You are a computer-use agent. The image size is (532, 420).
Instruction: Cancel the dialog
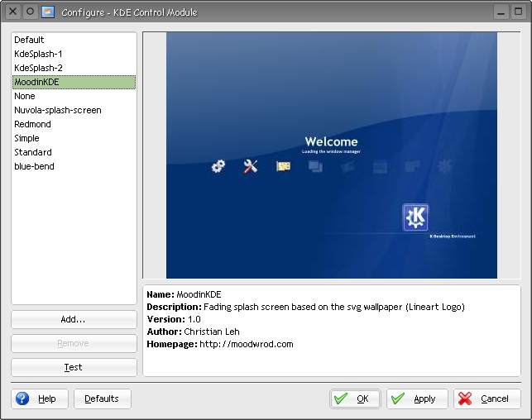486,399
